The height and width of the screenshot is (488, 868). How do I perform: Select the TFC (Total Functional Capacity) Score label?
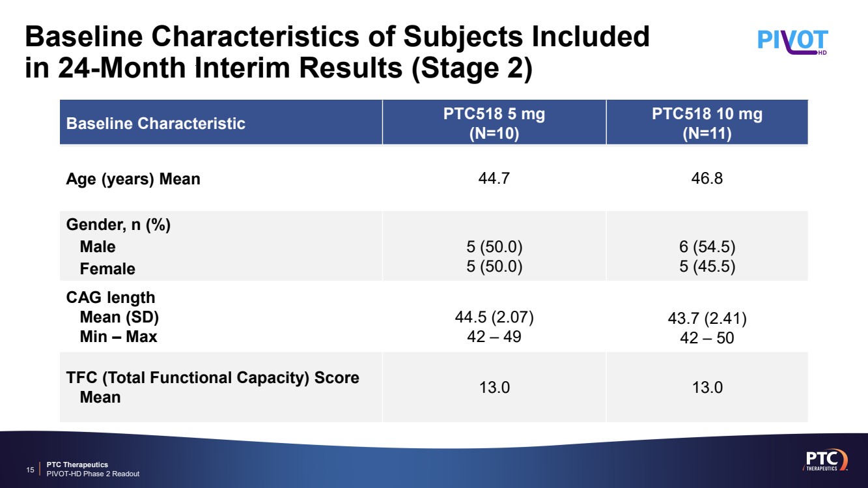click(x=213, y=378)
